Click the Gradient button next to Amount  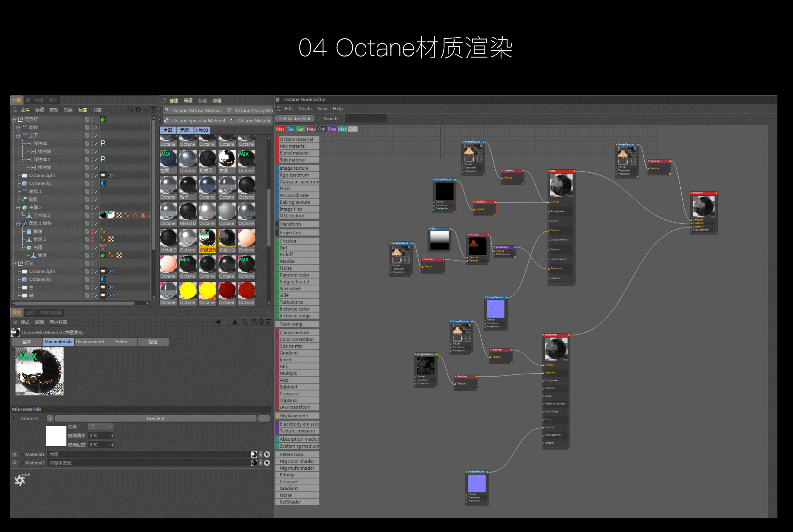point(155,418)
